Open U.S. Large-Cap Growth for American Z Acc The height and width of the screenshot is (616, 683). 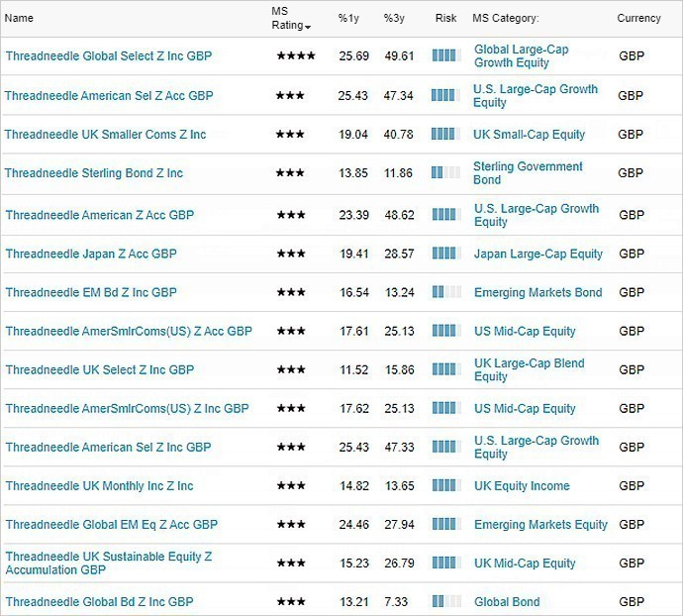[x=537, y=215]
